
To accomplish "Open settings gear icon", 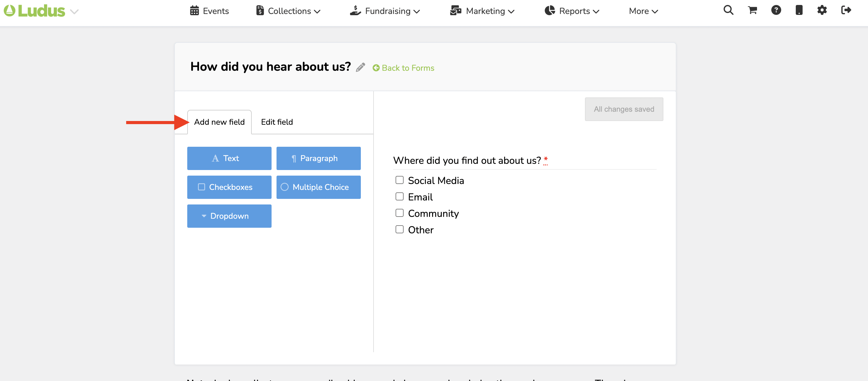I will pos(822,10).
